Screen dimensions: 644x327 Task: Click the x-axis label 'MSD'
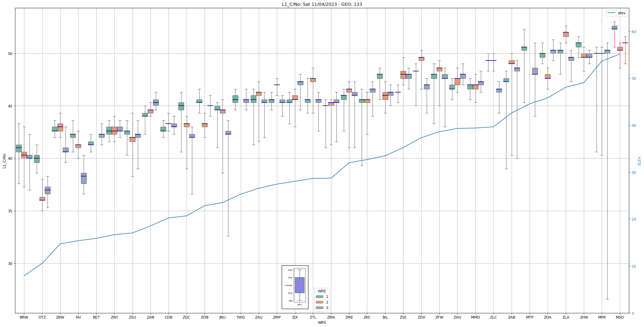click(x=620, y=317)
